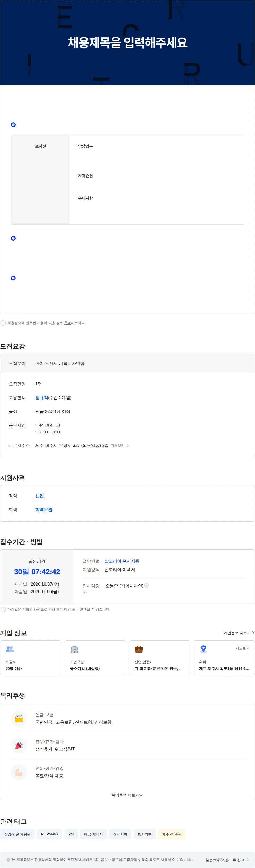255x868 pixels.
Task: Click the 위치 제주 제주시 card
Action: (224, 657)
